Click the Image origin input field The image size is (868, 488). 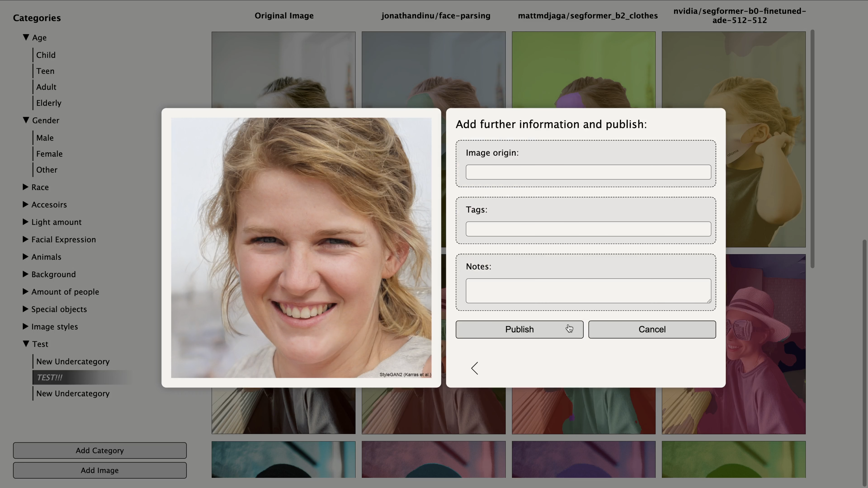click(x=588, y=172)
